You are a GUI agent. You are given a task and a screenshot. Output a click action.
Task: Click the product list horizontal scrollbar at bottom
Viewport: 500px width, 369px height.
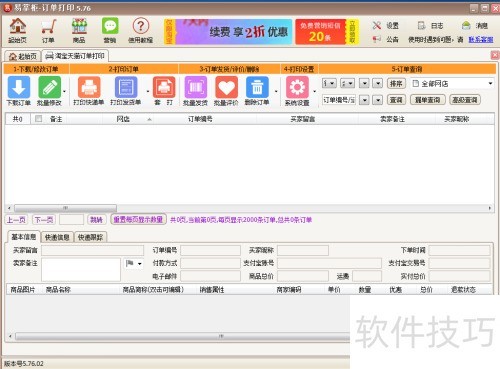click(x=182, y=336)
